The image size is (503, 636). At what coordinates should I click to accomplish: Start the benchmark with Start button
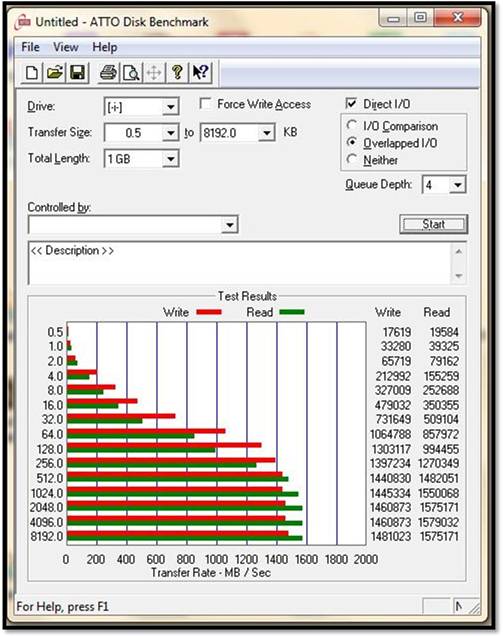(433, 224)
